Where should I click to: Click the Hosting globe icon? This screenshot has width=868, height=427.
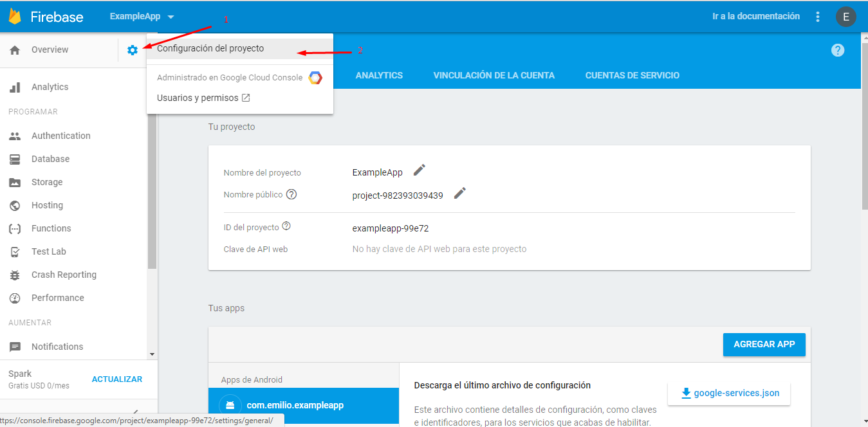click(x=15, y=205)
